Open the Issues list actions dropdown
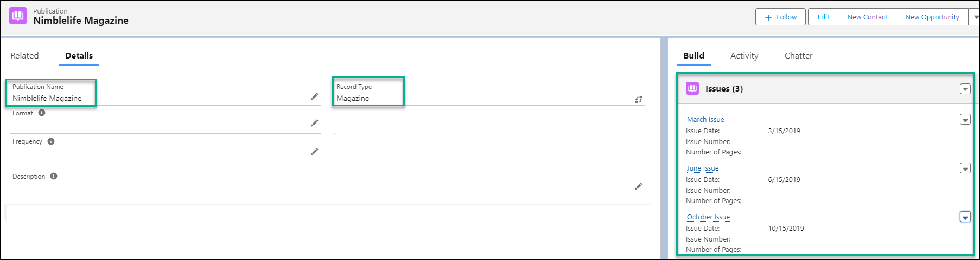 point(965,89)
